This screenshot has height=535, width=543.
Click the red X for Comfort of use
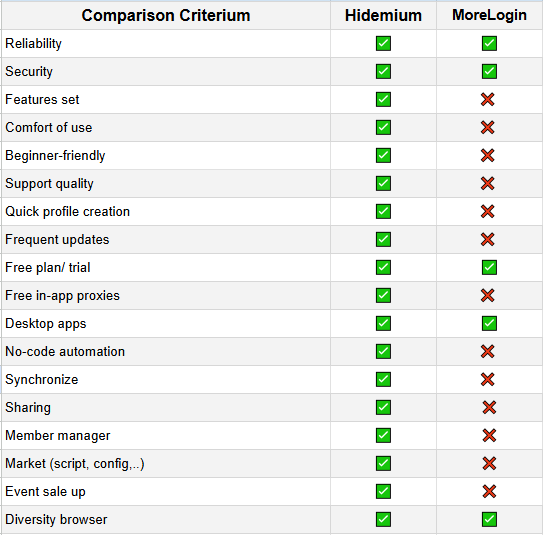[487, 127]
